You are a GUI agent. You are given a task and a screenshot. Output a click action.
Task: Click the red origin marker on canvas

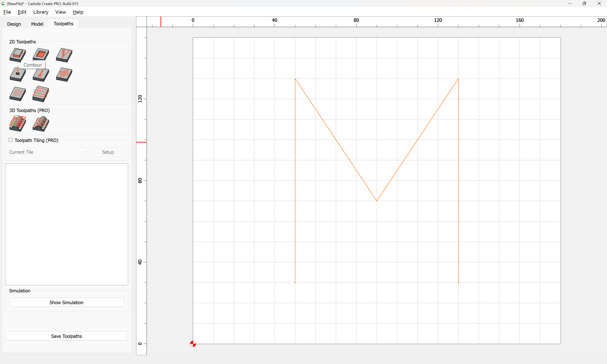193,344
